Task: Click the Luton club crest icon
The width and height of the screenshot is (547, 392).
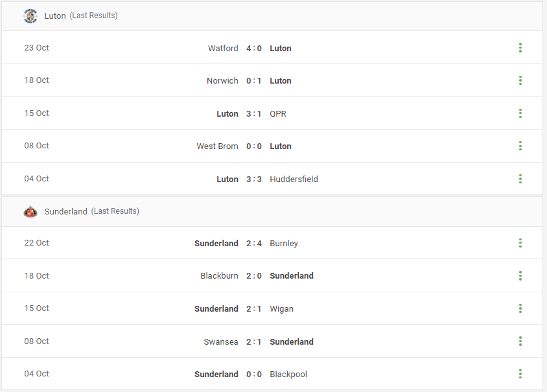Action: click(x=30, y=16)
